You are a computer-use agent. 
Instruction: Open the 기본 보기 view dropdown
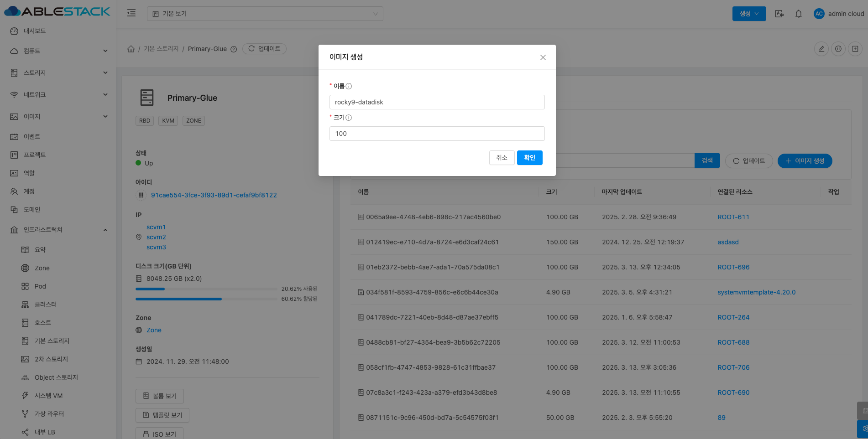[265, 14]
